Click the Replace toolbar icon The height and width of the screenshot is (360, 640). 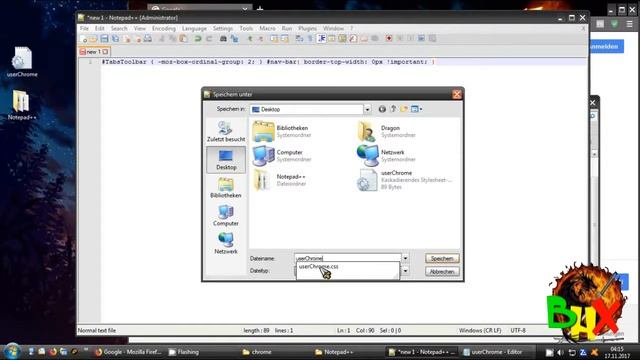pyautogui.click(x=234, y=39)
